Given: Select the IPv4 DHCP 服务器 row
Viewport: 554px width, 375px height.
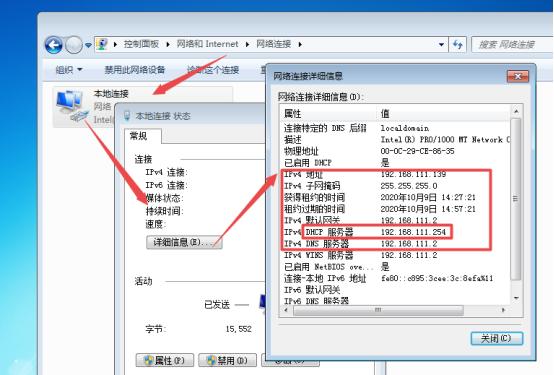Looking at the screenshot, I should pyautogui.click(x=395, y=232).
